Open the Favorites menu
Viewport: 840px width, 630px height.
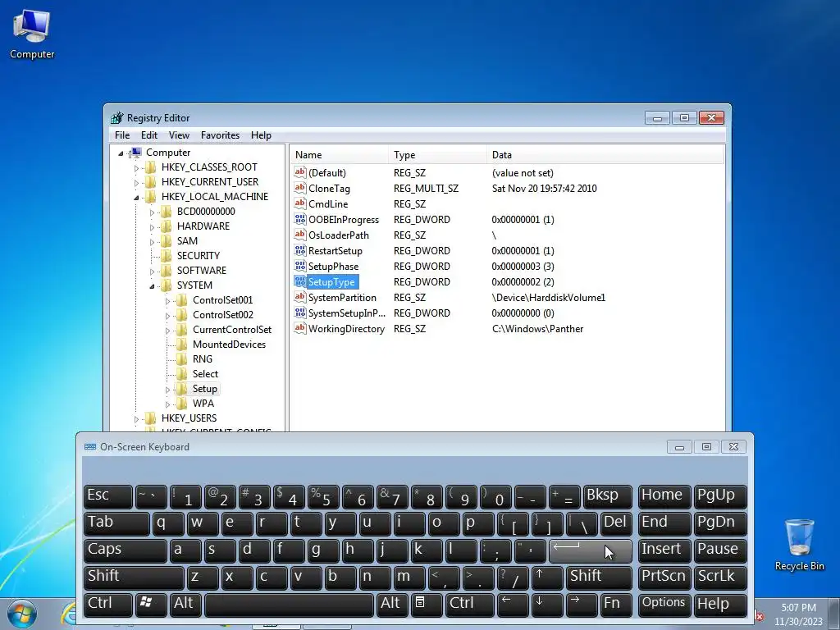220,135
